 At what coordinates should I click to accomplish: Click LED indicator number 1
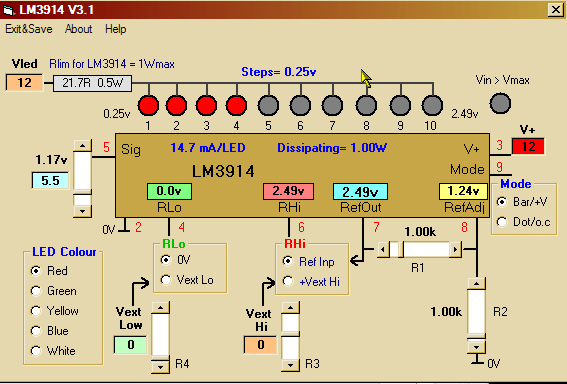tap(148, 106)
